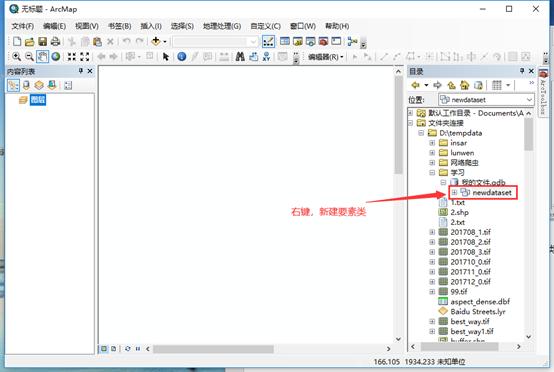The image size is (554, 372).
Task: Open the 视图(V) menu
Action: click(87, 26)
